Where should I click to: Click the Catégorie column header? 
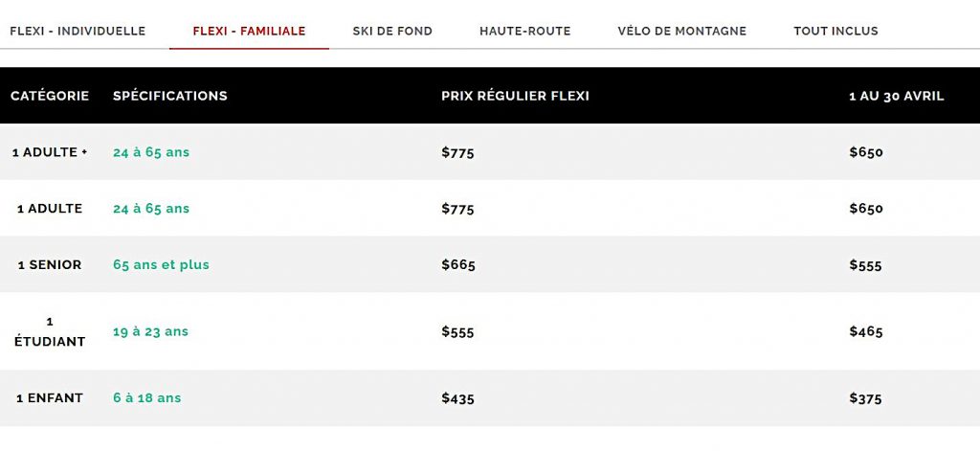click(x=50, y=96)
